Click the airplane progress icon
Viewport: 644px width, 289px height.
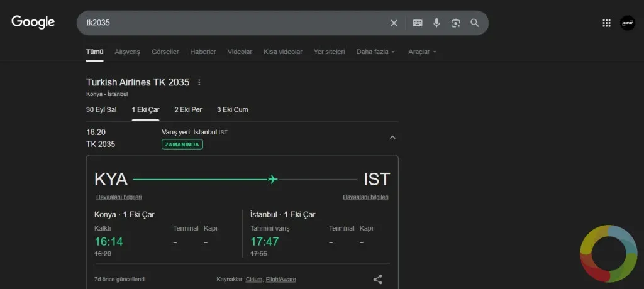click(272, 180)
